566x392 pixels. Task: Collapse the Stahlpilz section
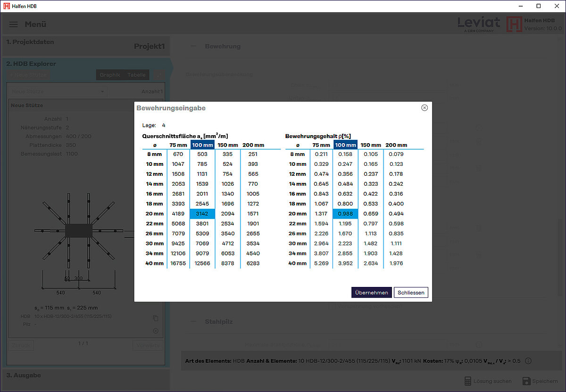193,321
